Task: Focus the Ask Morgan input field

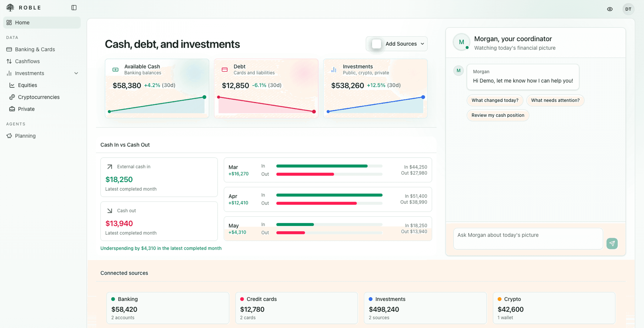Action: pyautogui.click(x=528, y=239)
